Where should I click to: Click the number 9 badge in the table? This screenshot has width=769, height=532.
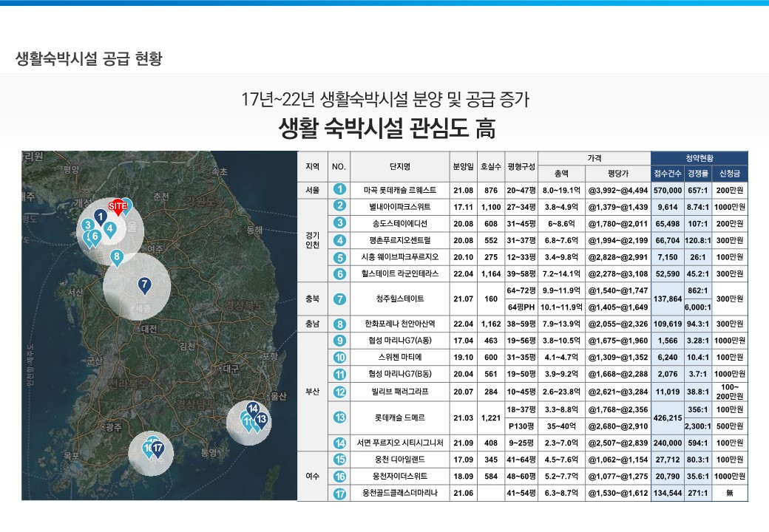[340, 341]
